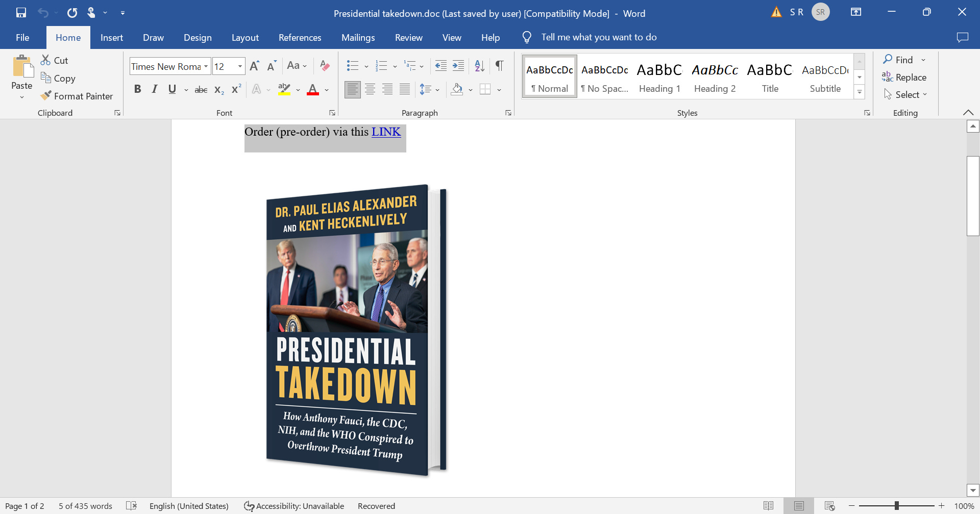The width and height of the screenshot is (980, 514).
Task: Open the font name dropdown
Action: (x=206, y=66)
